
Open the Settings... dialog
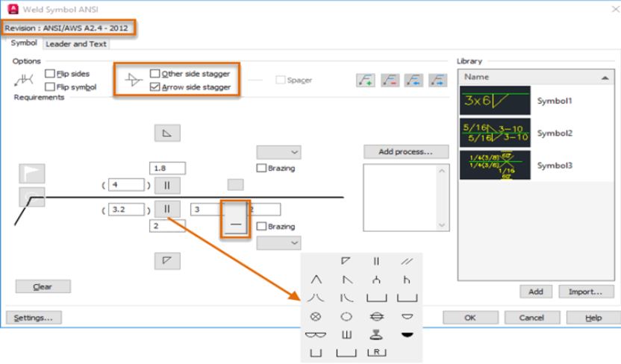(x=34, y=318)
